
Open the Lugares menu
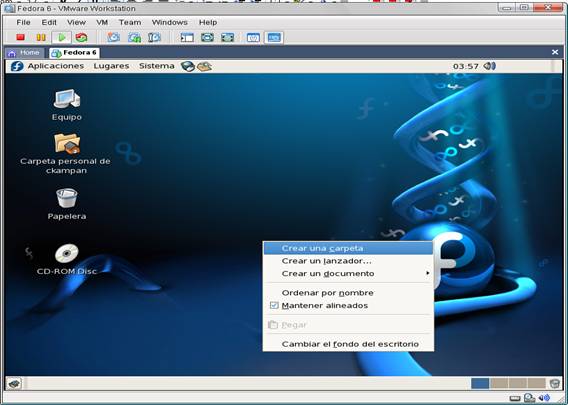point(111,66)
